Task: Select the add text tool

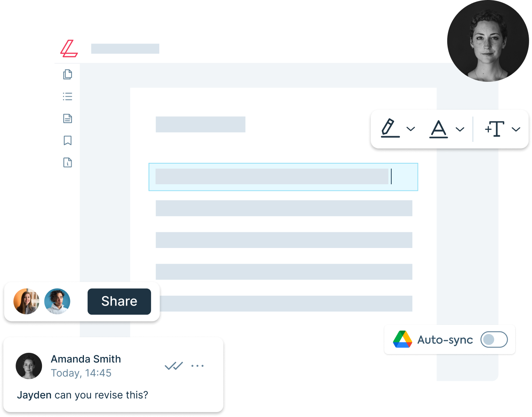Action: click(x=495, y=129)
